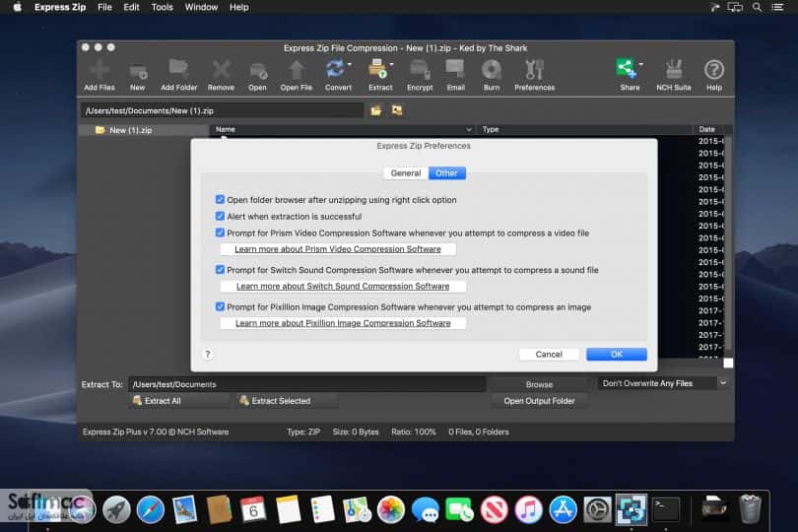Click the Help toolbar icon
The width and height of the screenshot is (798, 532).
pos(714,75)
